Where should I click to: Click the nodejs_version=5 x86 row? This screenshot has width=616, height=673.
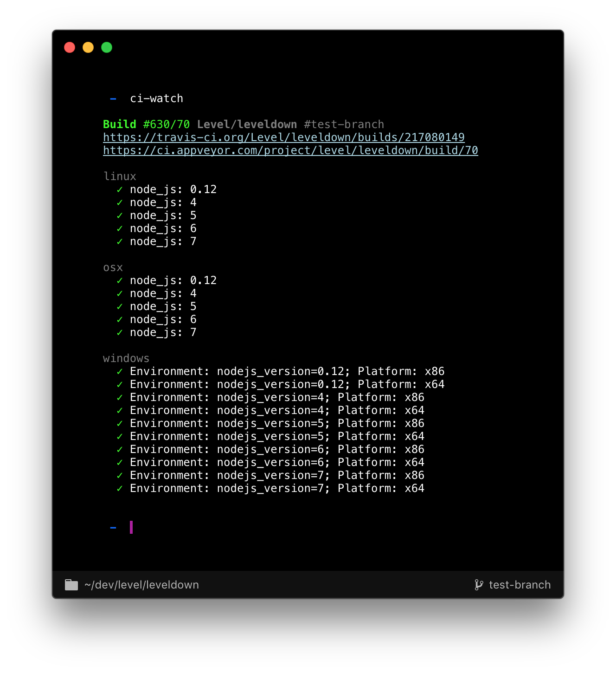(270, 423)
